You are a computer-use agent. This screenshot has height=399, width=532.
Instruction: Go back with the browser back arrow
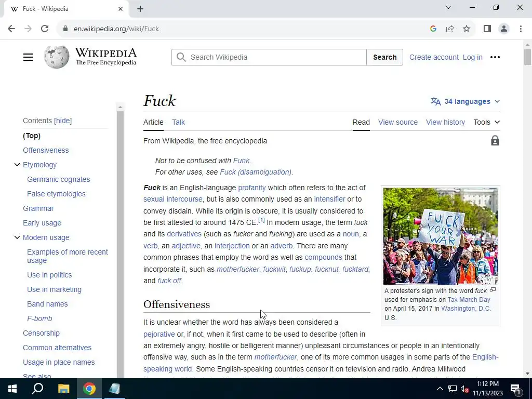11,29
